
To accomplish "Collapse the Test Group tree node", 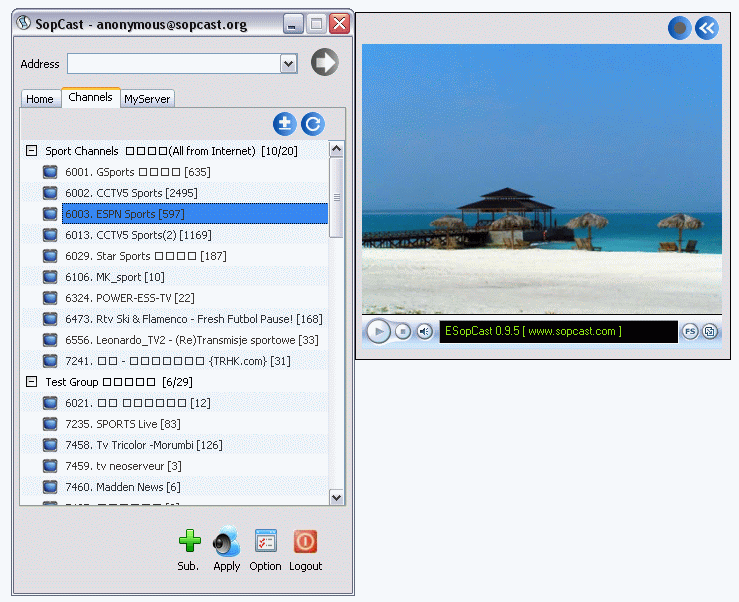I will 31,382.
